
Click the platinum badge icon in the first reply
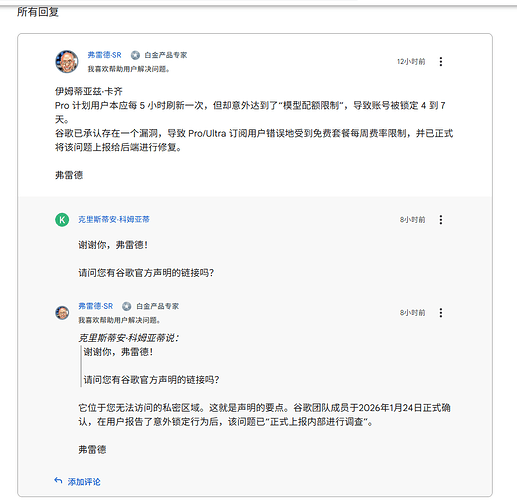tap(135, 55)
